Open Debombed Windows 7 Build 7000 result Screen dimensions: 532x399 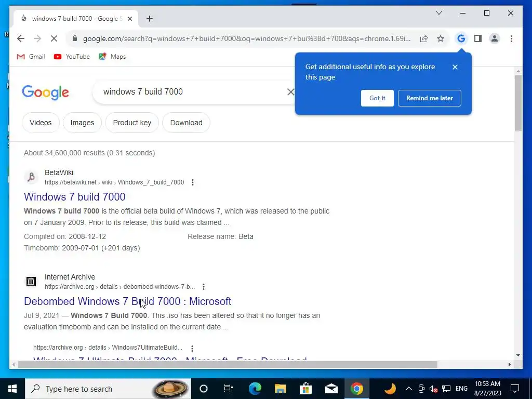128,301
